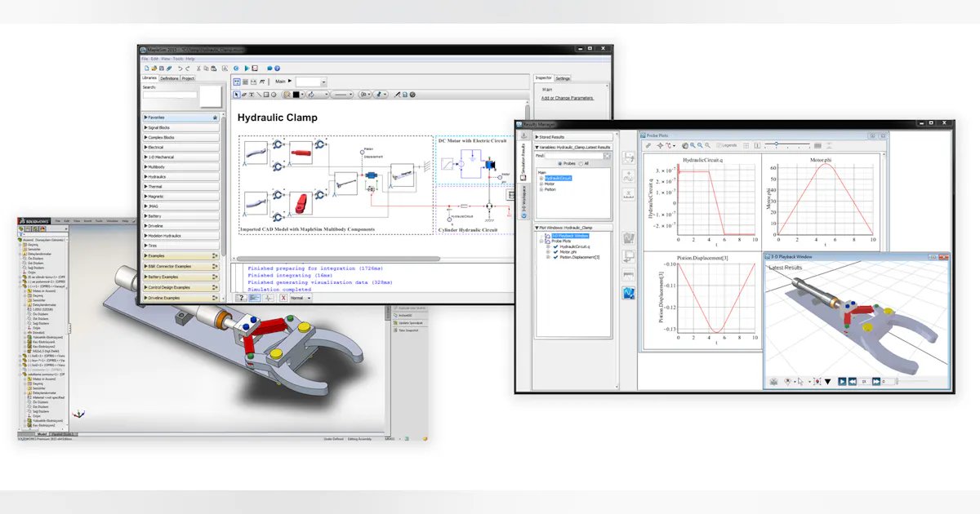This screenshot has width=980, height=514.
Task: Expand the Electrical library palette
Action: coord(180,147)
